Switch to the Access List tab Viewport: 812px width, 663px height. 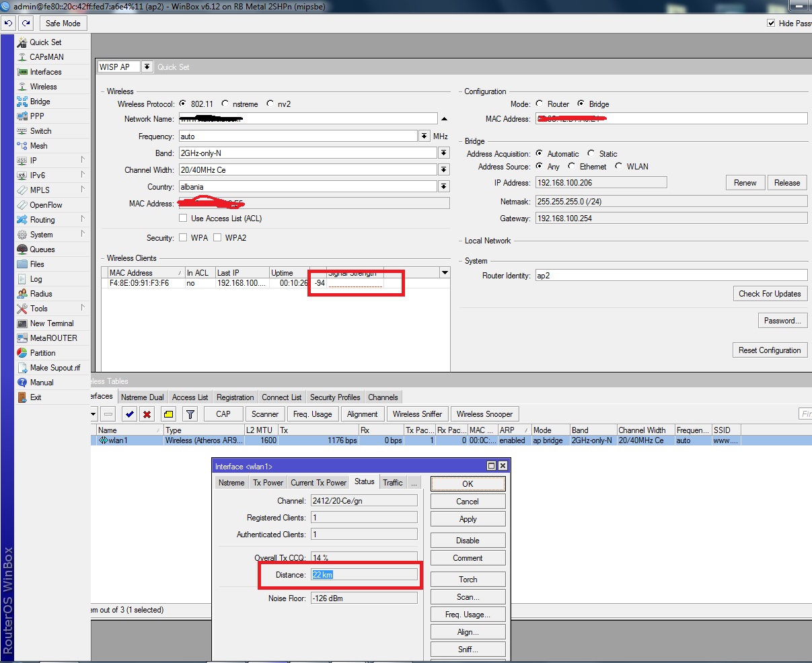[190, 397]
